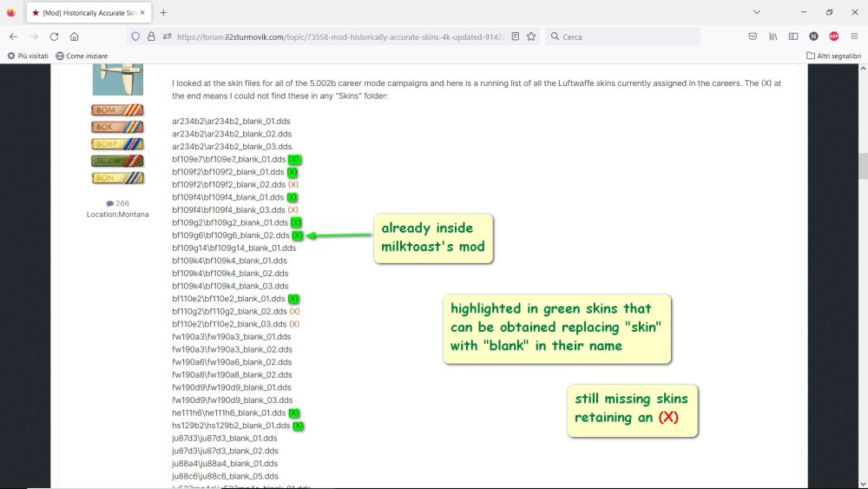
Task: Open the Firefox application menu
Action: 855,36
